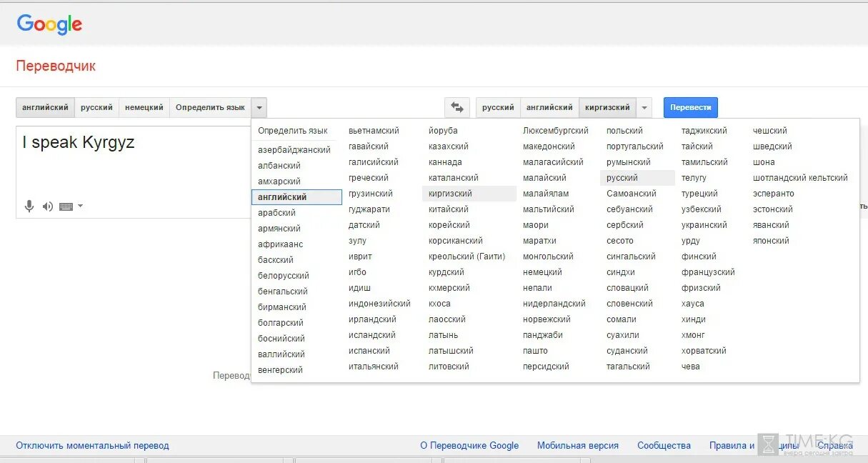Pick шотландский кельтский from the list
The image size is (868, 463).
tap(800, 178)
